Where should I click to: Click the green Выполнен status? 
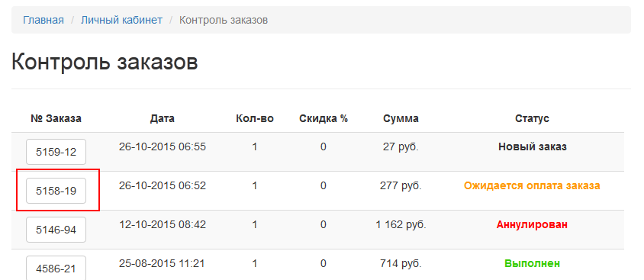pos(533,263)
